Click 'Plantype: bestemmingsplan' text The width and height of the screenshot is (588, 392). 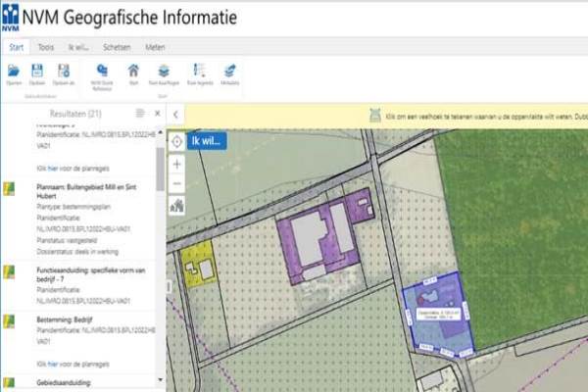(73, 207)
